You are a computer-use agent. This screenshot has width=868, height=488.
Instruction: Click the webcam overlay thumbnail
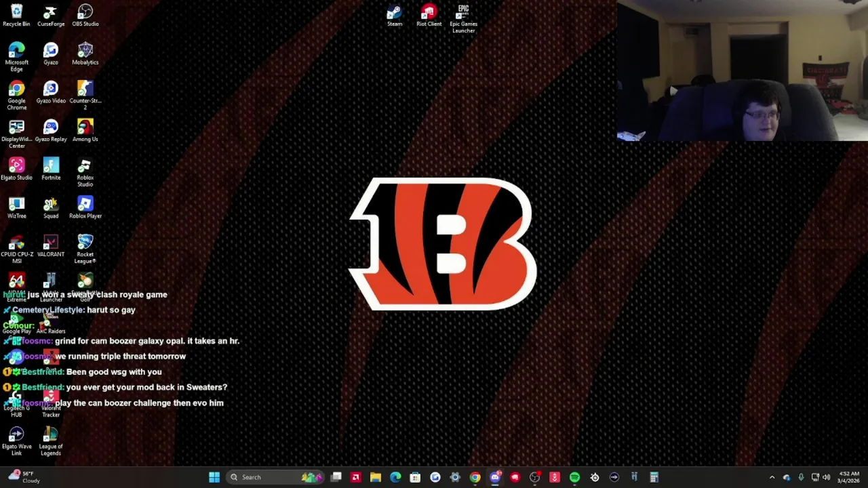[743, 70]
